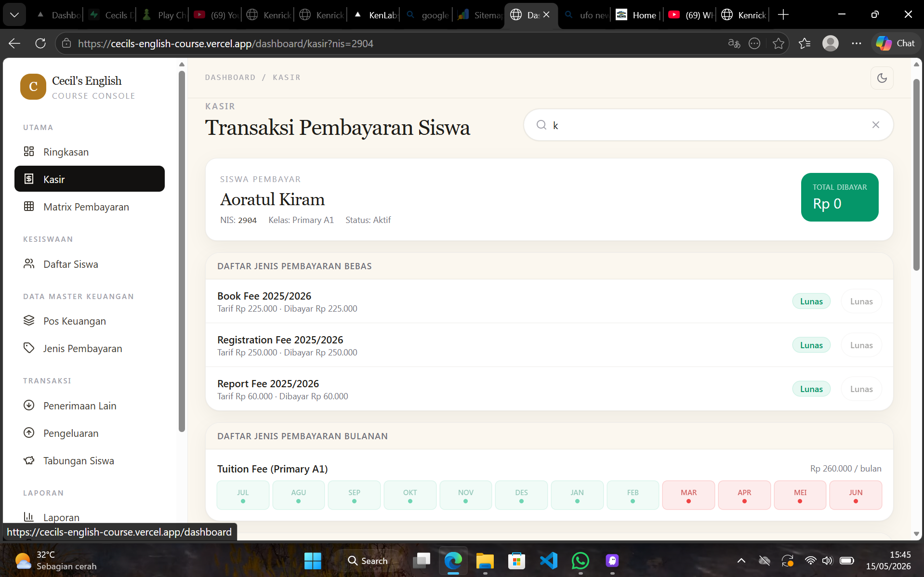Image resolution: width=924 pixels, height=577 pixels.
Task: Open Penerimaan Lain page
Action: click(90, 406)
